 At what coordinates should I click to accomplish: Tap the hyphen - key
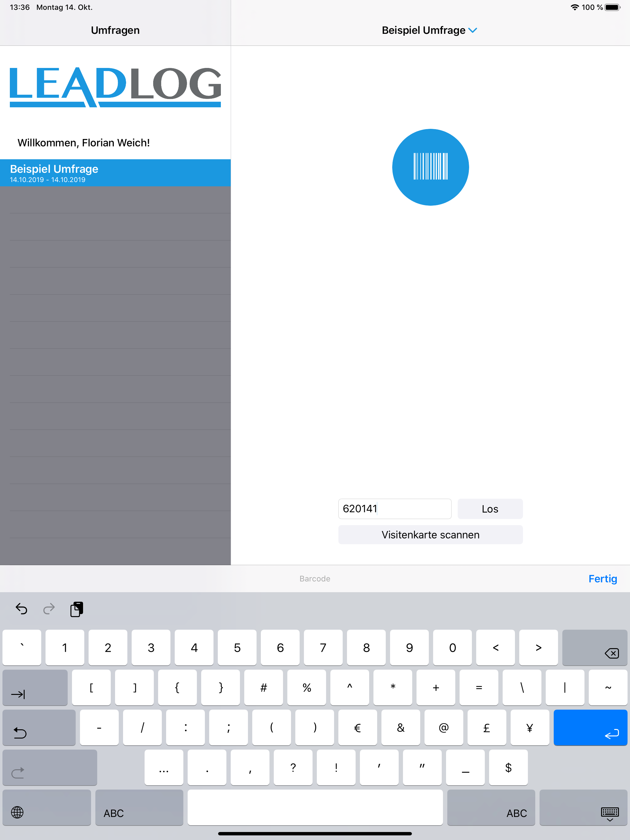pos(99,727)
